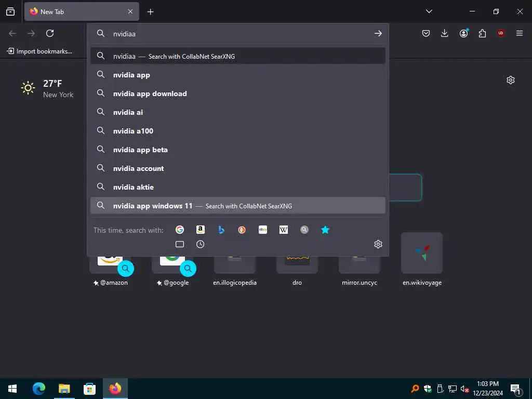Search History via clock icon
532x399 pixels.
coord(201,244)
